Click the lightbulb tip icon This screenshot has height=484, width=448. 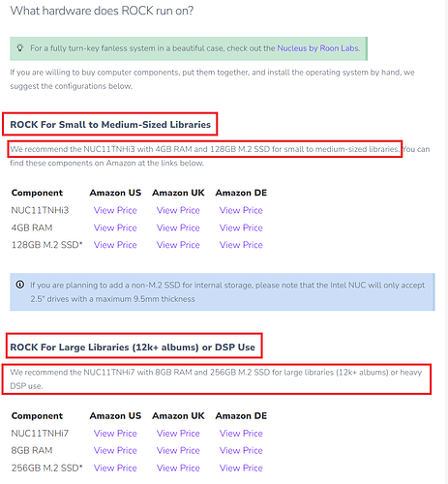20,48
